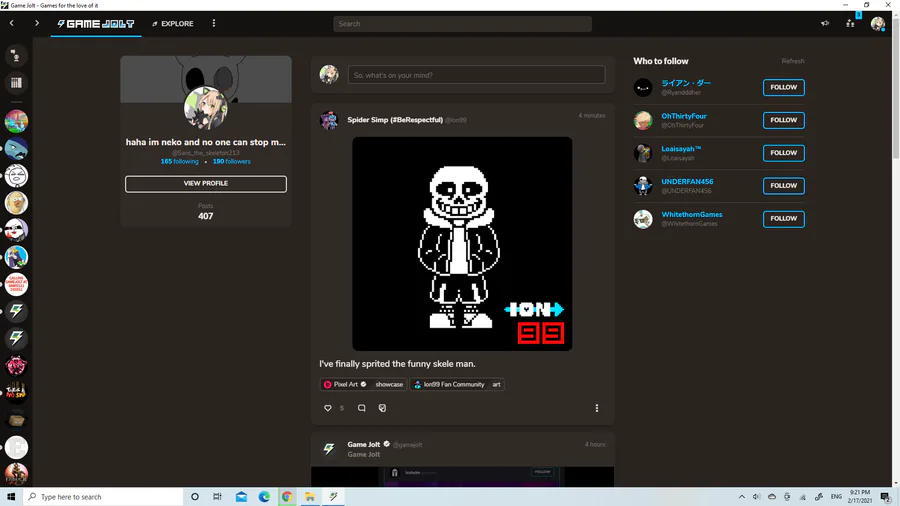Open the library grid icon in sidebar

[16, 83]
